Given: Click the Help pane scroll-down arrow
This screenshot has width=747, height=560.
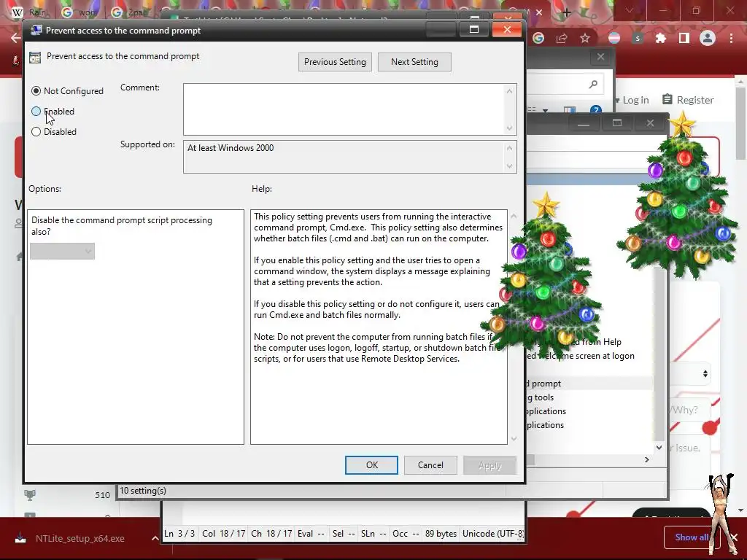Looking at the screenshot, I should 514,438.
